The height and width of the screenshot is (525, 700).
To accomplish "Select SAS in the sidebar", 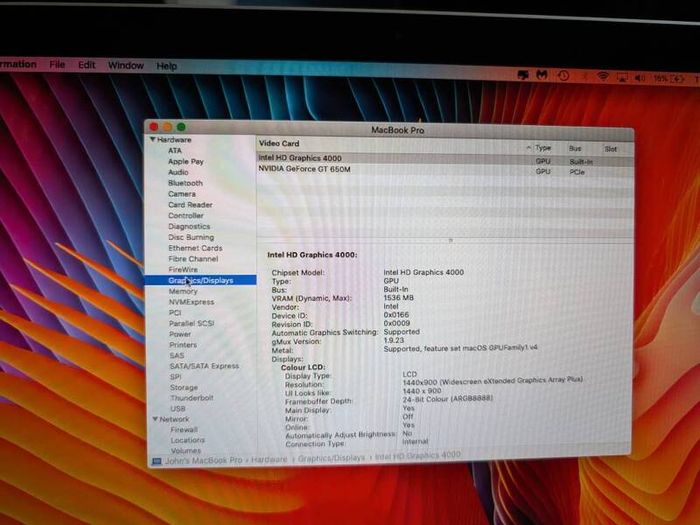I will coord(177,355).
